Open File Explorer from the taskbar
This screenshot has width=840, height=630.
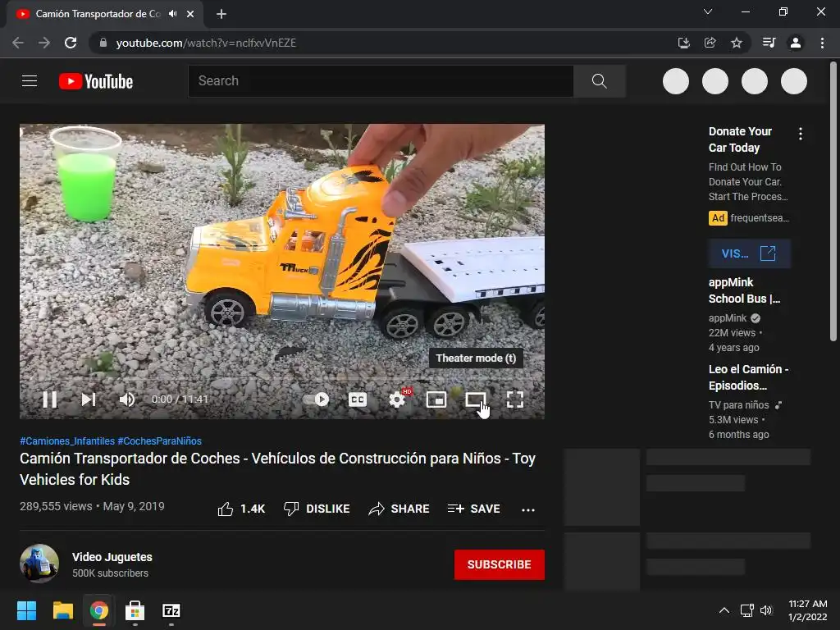pyautogui.click(x=62, y=610)
